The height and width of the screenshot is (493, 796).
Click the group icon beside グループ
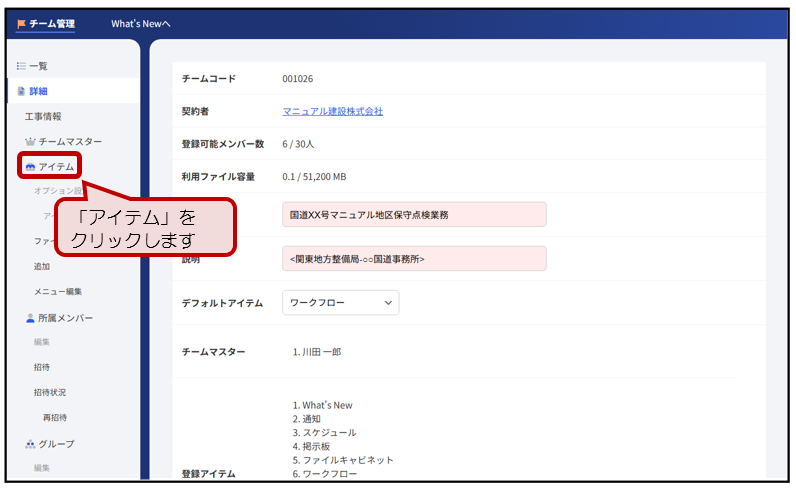pos(30,444)
